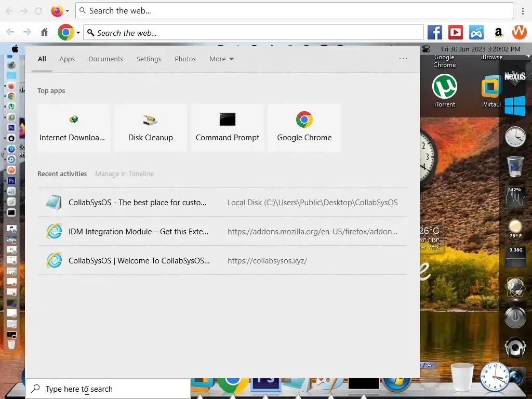
Task: Click the rocket Launchpad icon in left dock
Action: [x=11, y=65]
